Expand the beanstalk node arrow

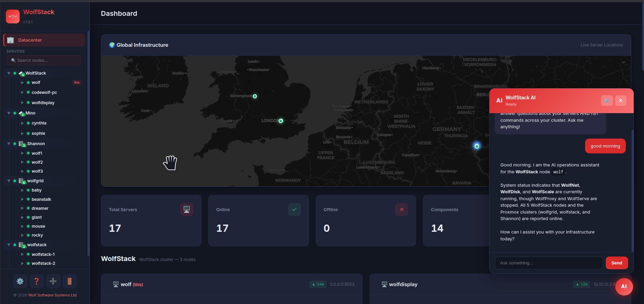(22, 199)
